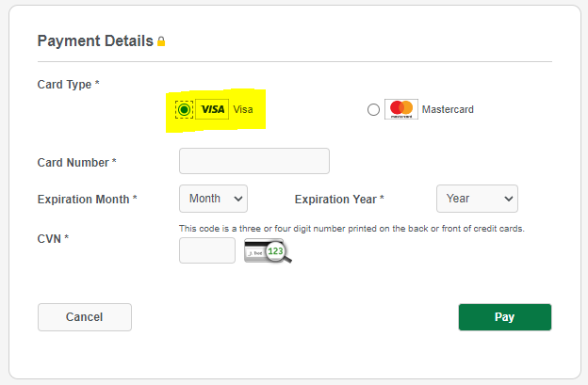Click the Mastercard text label
588x385 pixels.
click(x=448, y=110)
